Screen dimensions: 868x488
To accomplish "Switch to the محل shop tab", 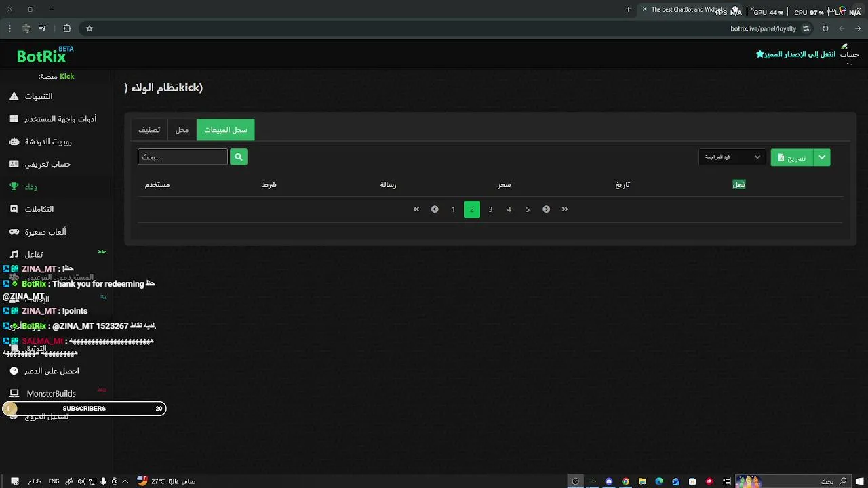I will (x=182, y=129).
